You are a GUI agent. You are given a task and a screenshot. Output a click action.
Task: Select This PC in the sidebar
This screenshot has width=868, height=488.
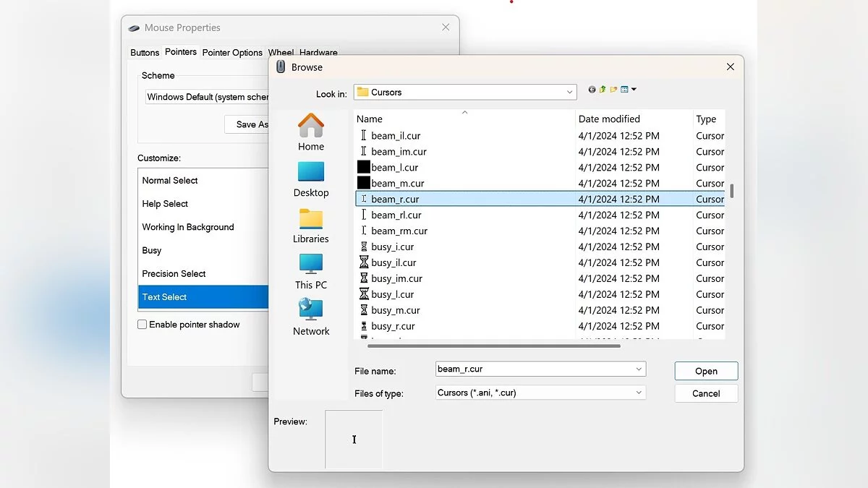[x=311, y=271]
